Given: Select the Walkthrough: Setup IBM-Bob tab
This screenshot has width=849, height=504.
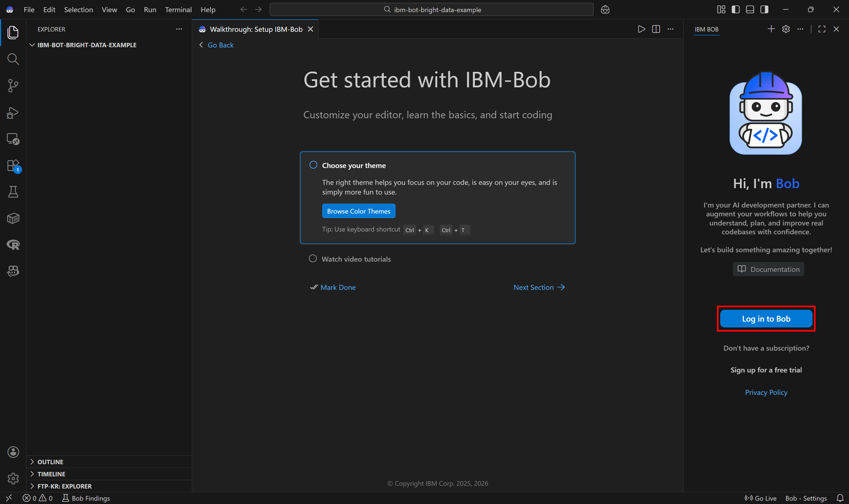Looking at the screenshot, I should click(x=255, y=29).
